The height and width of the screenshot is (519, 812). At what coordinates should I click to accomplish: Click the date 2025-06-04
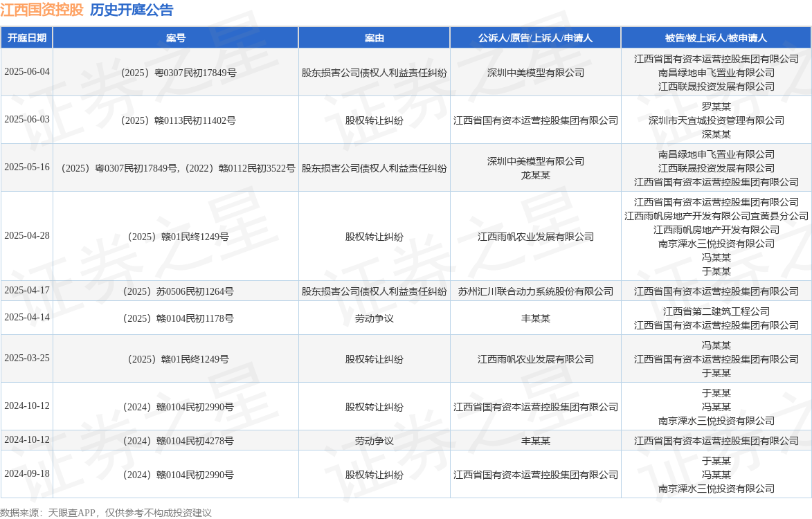27,72
